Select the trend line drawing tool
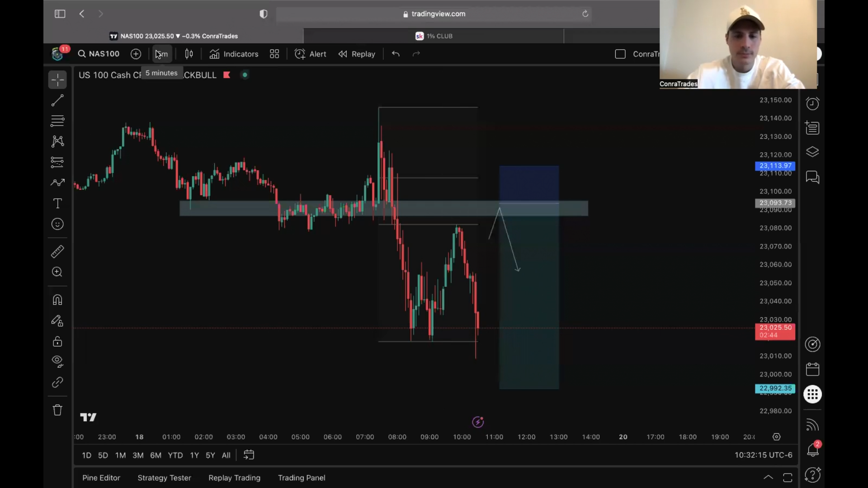The height and width of the screenshot is (488, 868). 57,100
